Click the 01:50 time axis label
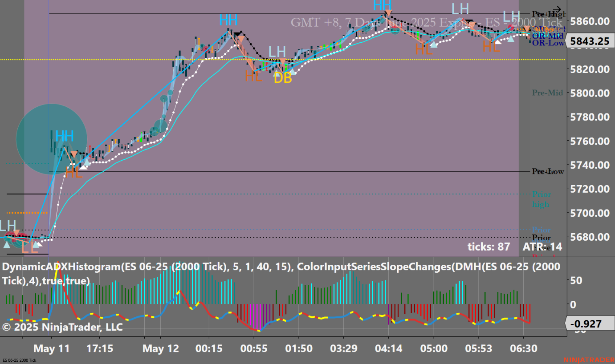This screenshot has width=615, height=364. [298, 348]
